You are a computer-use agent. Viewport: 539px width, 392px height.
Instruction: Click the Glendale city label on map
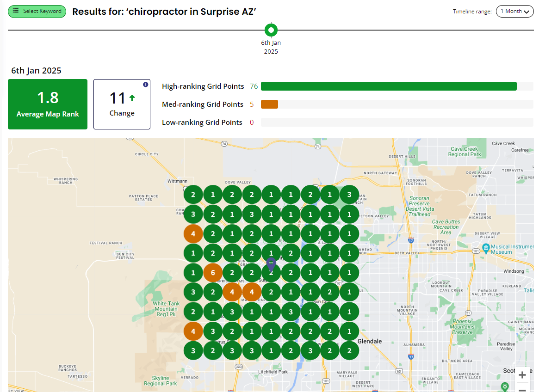pyautogui.click(x=370, y=341)
